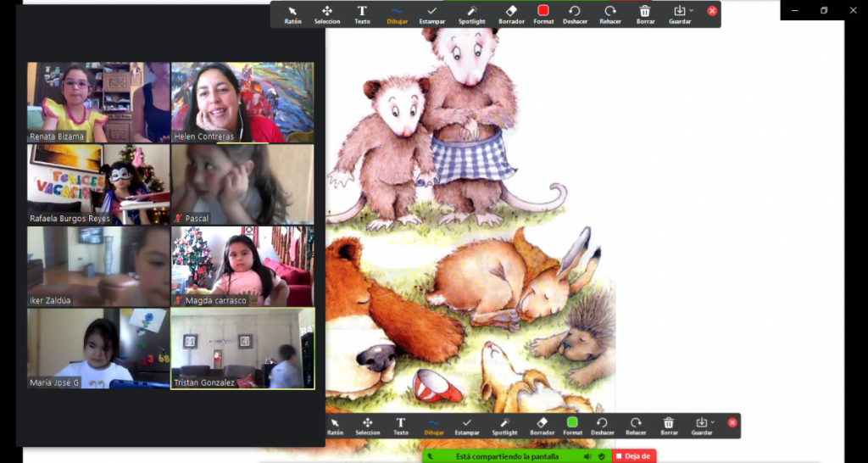Toggle the Dibujar tool in the upper toolbar
The width and height of the screenshot is (868, 463).
396,14
